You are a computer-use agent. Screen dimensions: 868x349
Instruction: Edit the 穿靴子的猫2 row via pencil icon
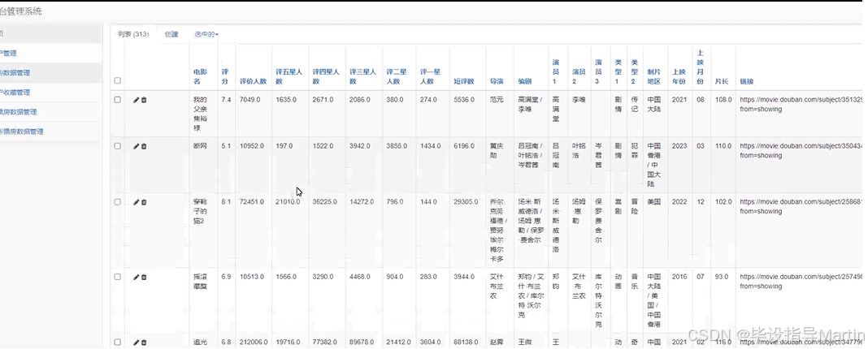[x=137, y=202]
